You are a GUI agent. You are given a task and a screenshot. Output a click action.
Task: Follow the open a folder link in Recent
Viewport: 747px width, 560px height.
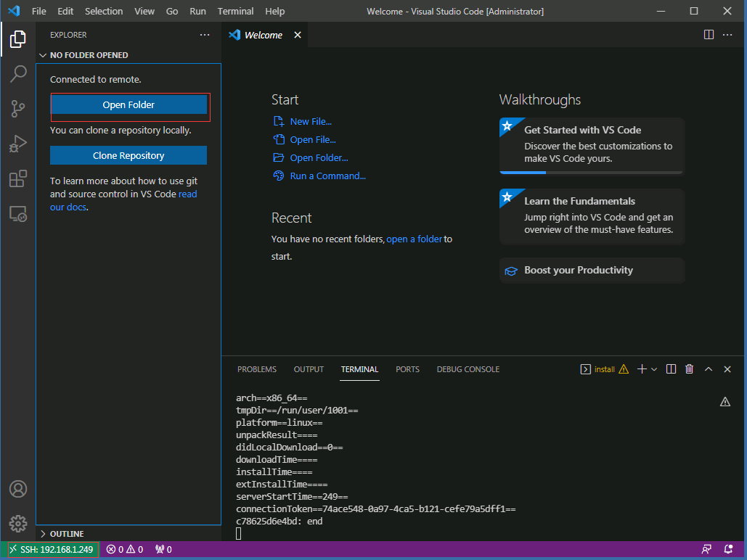point(414,239)
